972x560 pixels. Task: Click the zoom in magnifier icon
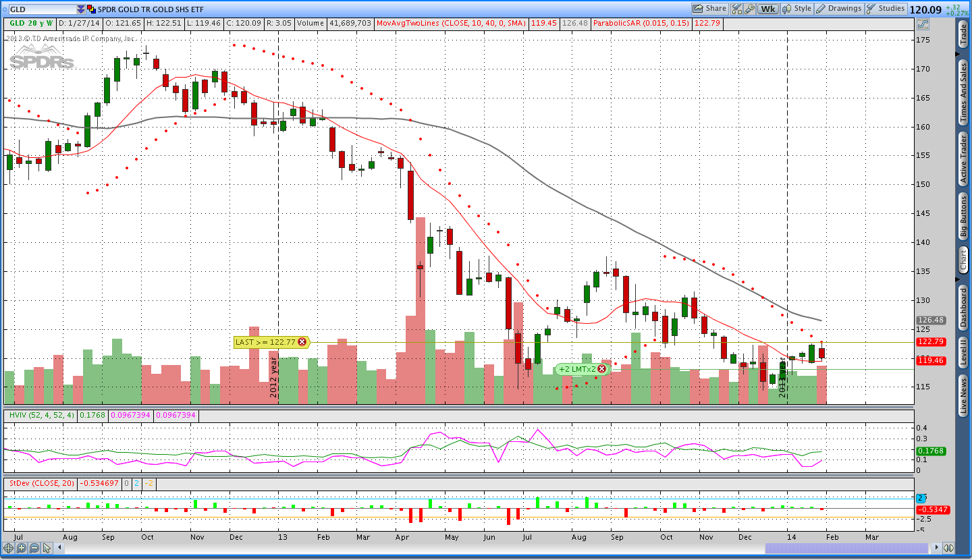coord(22,548)
